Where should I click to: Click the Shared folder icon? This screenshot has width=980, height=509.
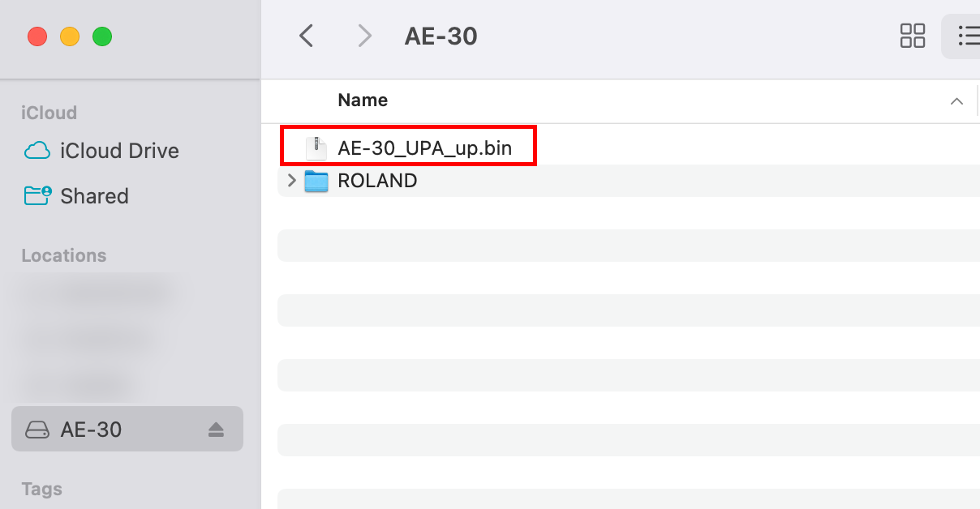click(37, 195)
